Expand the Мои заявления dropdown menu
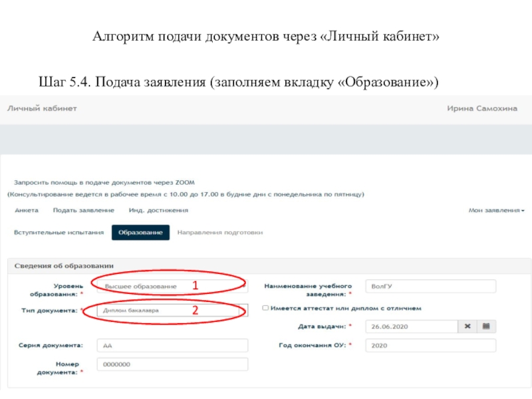 tap(496, 210)
